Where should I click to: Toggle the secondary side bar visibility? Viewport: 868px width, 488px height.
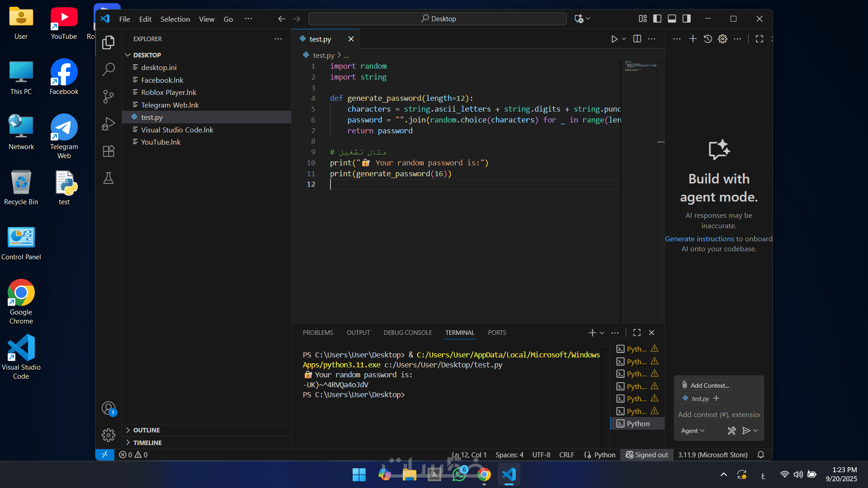click(686, 19)
